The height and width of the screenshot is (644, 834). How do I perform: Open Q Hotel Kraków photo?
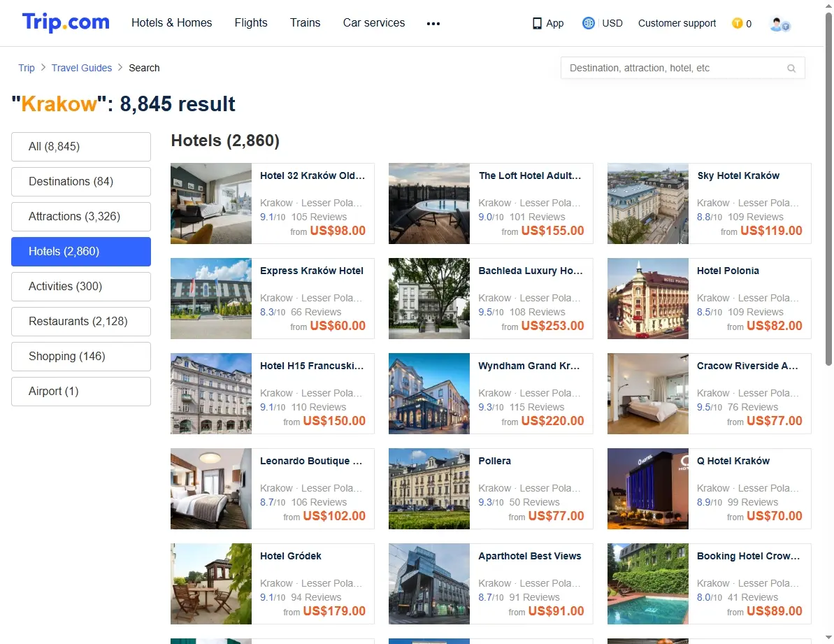pos(648,489)
